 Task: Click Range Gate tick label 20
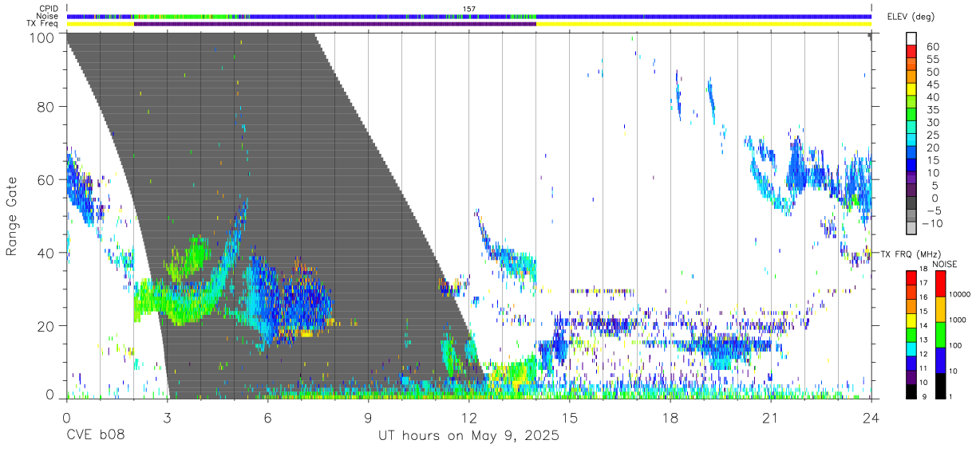[x=46, y=326]
